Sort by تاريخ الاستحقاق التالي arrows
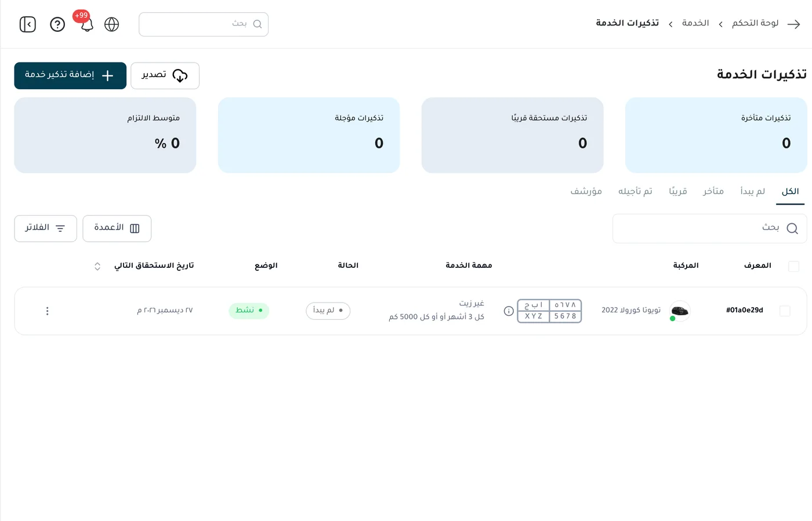812x521 pixels. tap(97, 266)
